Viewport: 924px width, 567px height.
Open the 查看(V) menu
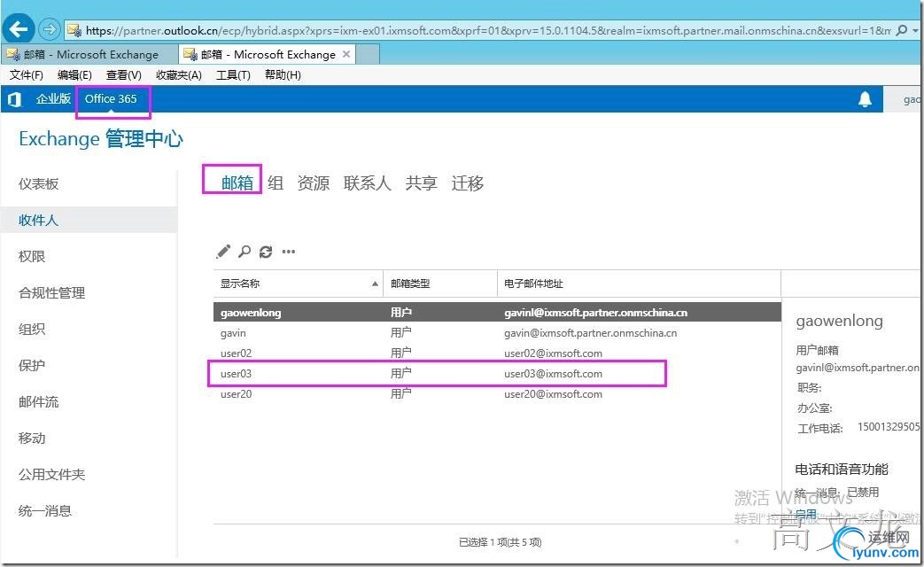124,74
